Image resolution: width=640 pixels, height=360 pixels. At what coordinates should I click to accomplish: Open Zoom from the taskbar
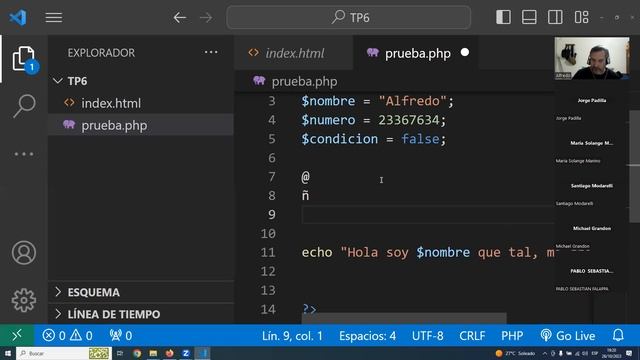186,353
